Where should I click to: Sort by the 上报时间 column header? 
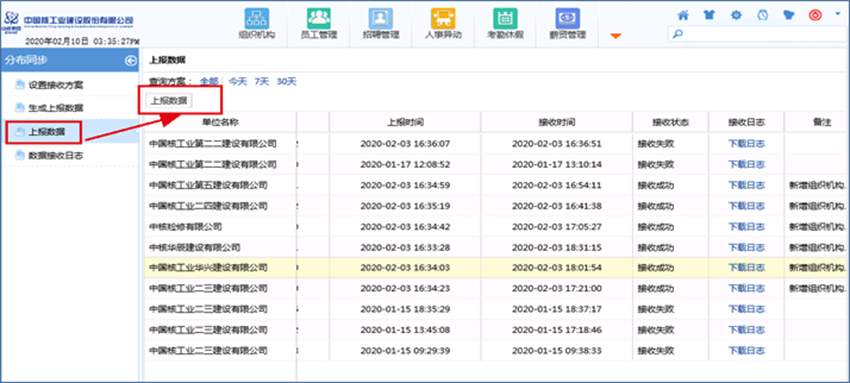(405, 122)
